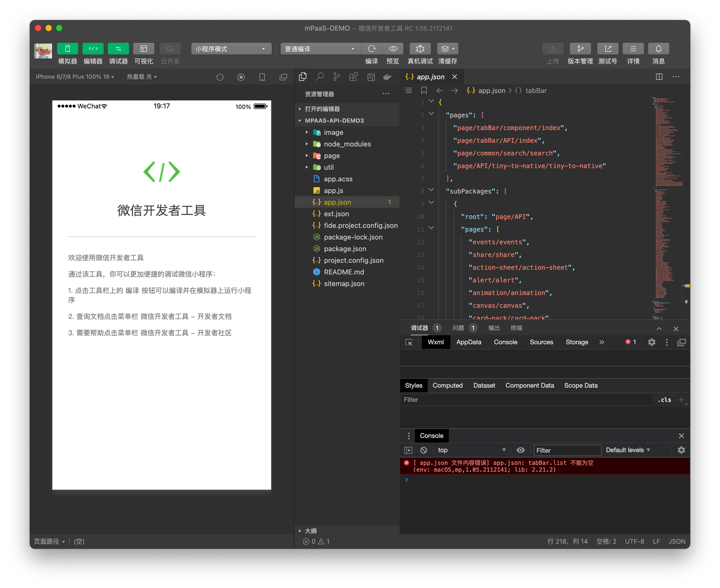Click the console Filter input field
The width and height of the screenshot is (720, 588).
[567, 450]
